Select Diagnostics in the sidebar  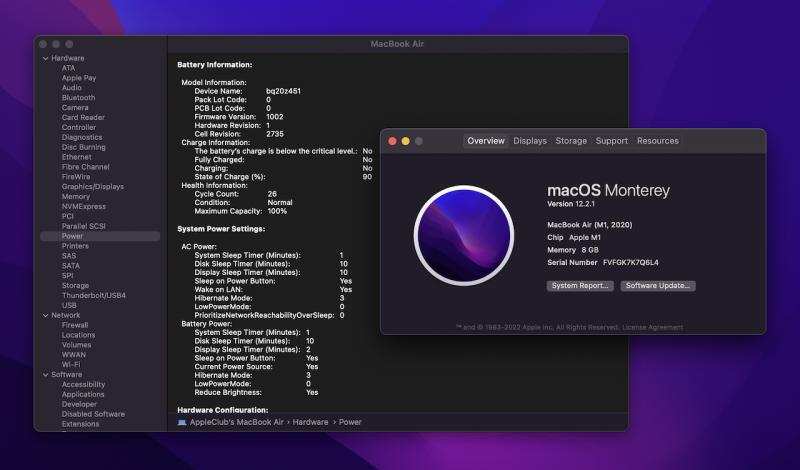pos(82,137)
